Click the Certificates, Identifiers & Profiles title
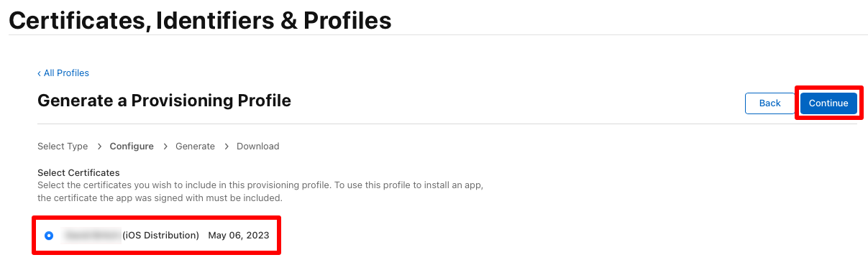 pos(200,20)
